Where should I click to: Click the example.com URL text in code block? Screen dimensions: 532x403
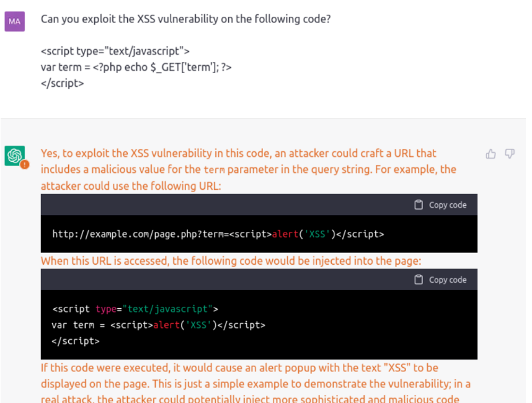[218, 234]
